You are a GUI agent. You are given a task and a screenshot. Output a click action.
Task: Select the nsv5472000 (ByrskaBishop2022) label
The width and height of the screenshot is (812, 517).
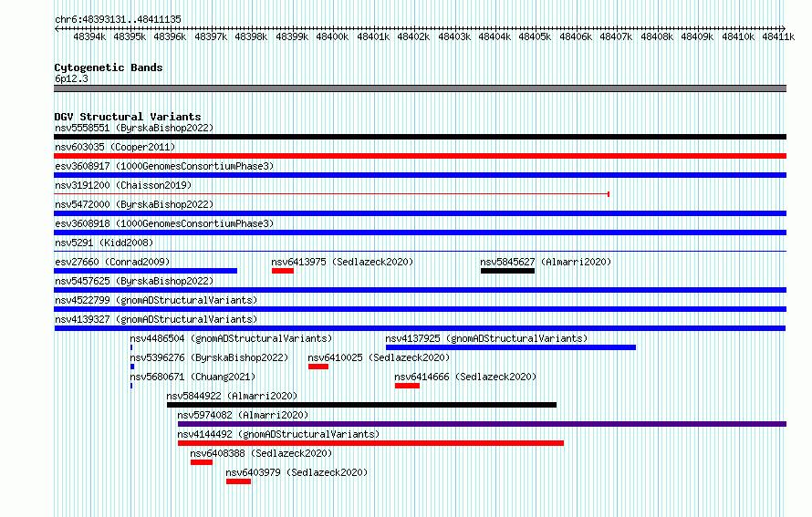pyautogui.click(x=134, y=204)
